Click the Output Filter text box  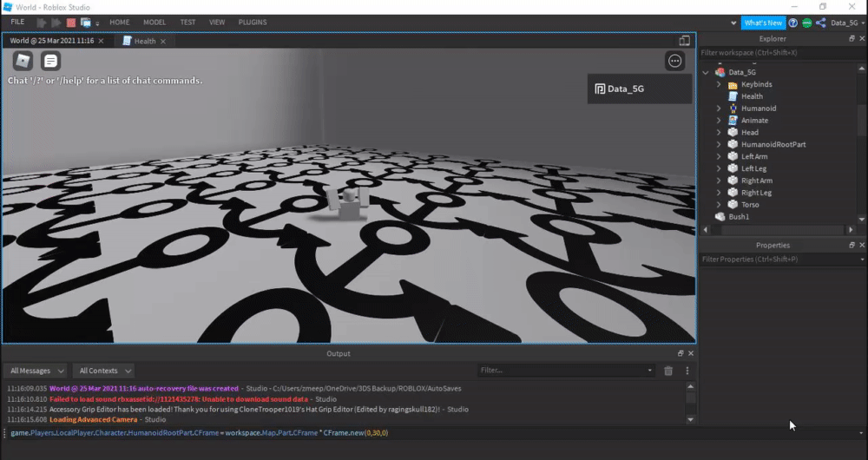566,371
